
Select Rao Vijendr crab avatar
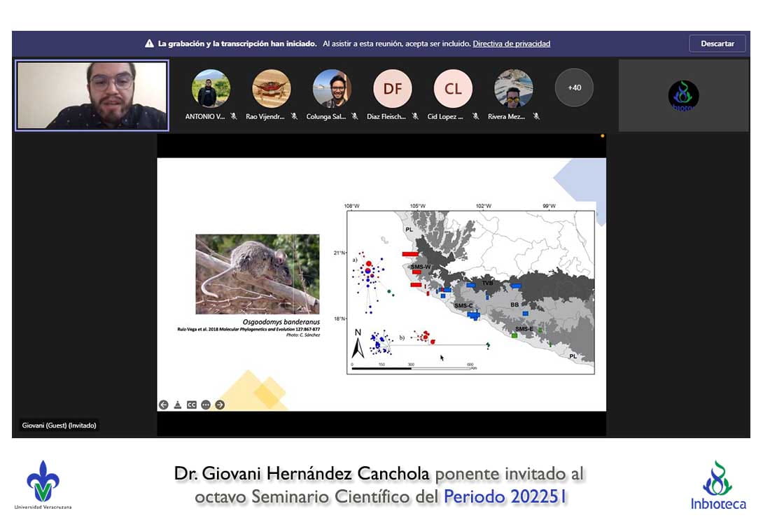coord(271,88)
